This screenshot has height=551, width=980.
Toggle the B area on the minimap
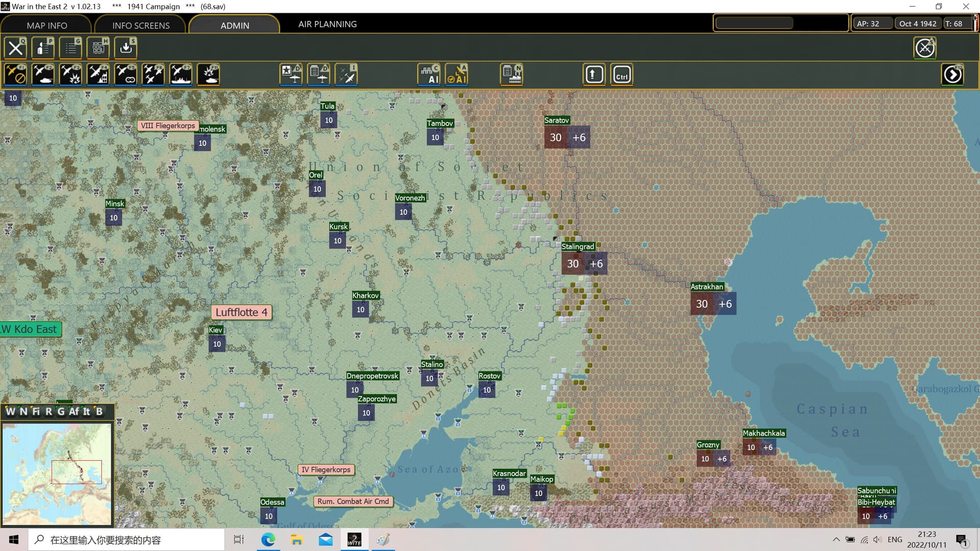point(99,411)
